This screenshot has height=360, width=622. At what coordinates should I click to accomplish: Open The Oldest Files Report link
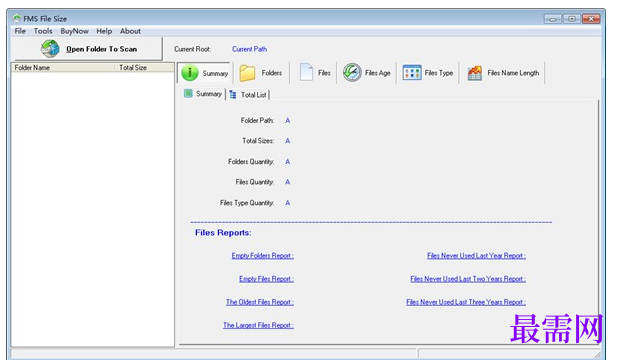(x=260, y=302)
